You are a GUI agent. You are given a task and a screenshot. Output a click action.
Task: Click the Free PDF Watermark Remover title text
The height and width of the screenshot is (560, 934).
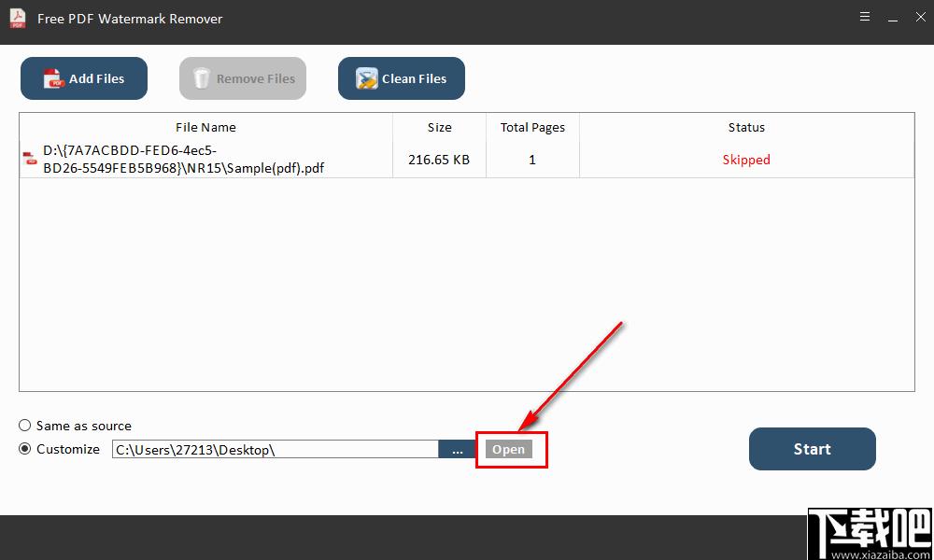(130, 19)
